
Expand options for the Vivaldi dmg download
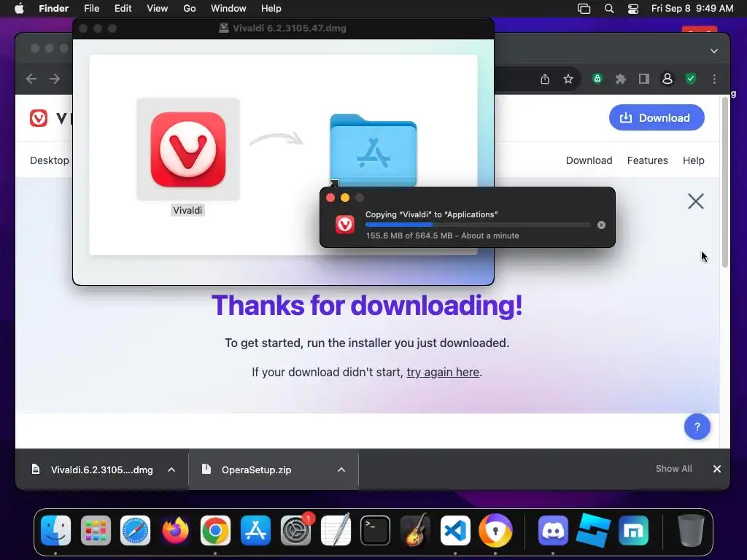coord(171,470)
